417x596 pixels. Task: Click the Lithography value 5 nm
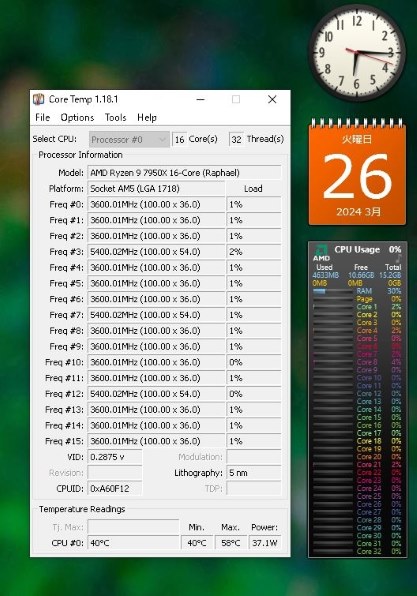pos(254,473)
